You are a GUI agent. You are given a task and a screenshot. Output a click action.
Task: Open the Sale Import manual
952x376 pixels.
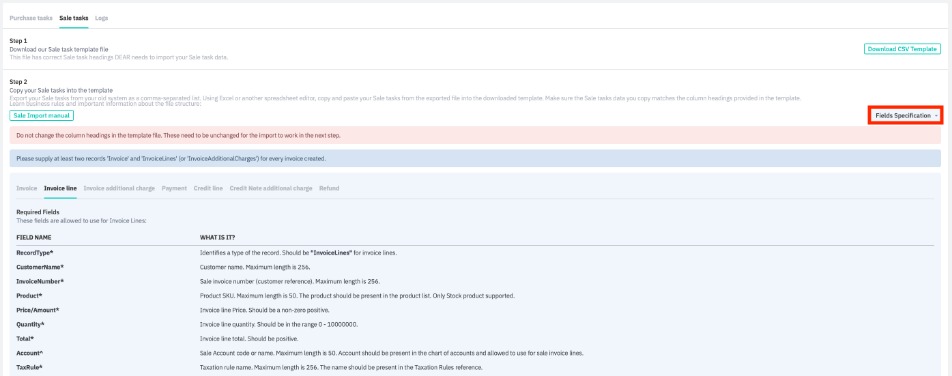click(x=42, y=115)
